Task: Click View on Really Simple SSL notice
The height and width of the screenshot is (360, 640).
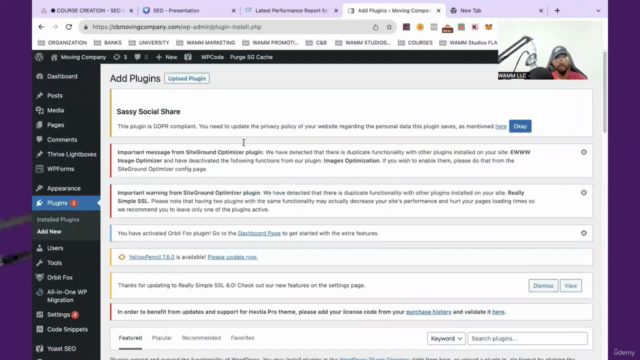Action: coord(571,286)
